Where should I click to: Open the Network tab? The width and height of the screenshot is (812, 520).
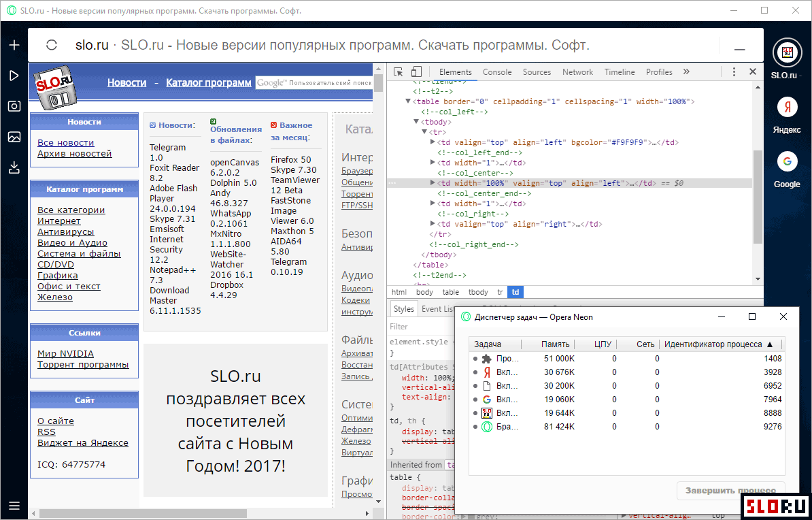(577, 72)
